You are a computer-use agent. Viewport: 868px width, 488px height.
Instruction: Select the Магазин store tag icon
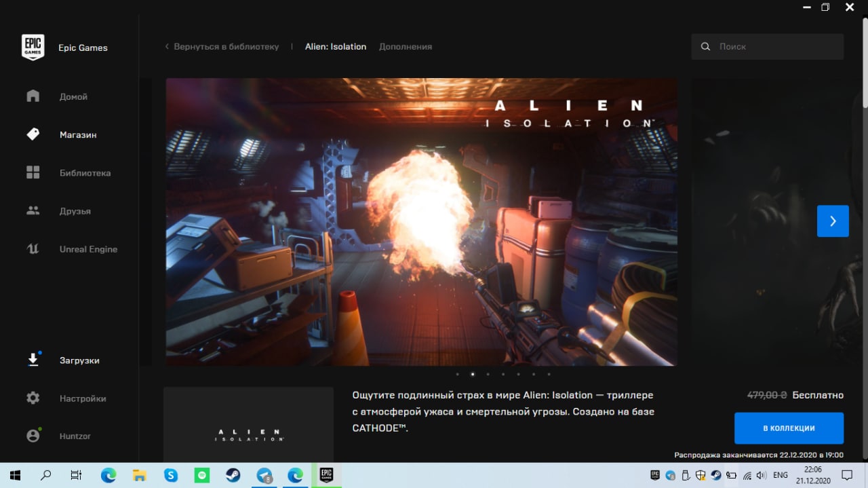(33, 134)
